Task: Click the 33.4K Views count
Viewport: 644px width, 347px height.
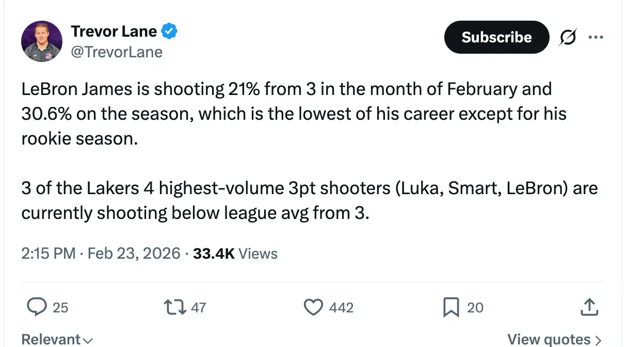Action: 235,254
